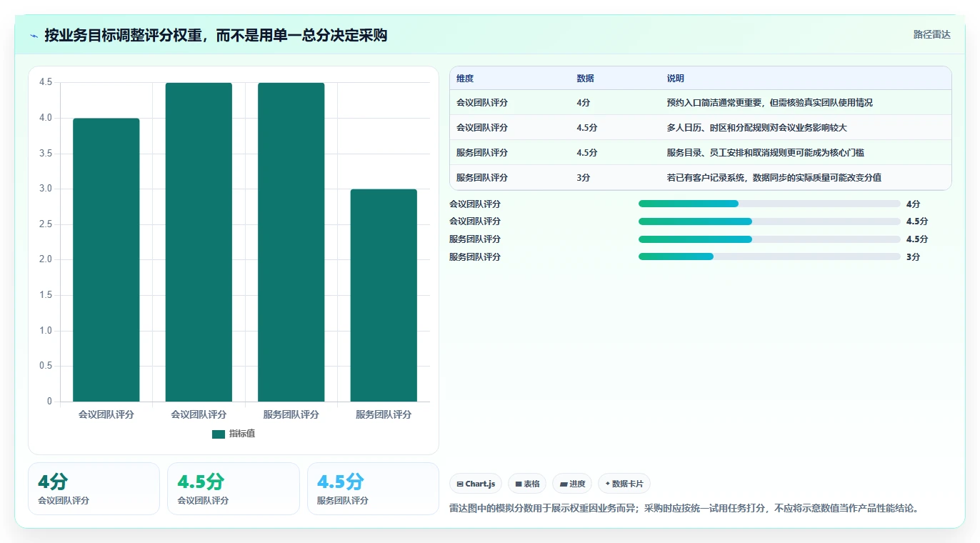Open the blue 4.5分 服务团队评分 card

coord(373,489)
